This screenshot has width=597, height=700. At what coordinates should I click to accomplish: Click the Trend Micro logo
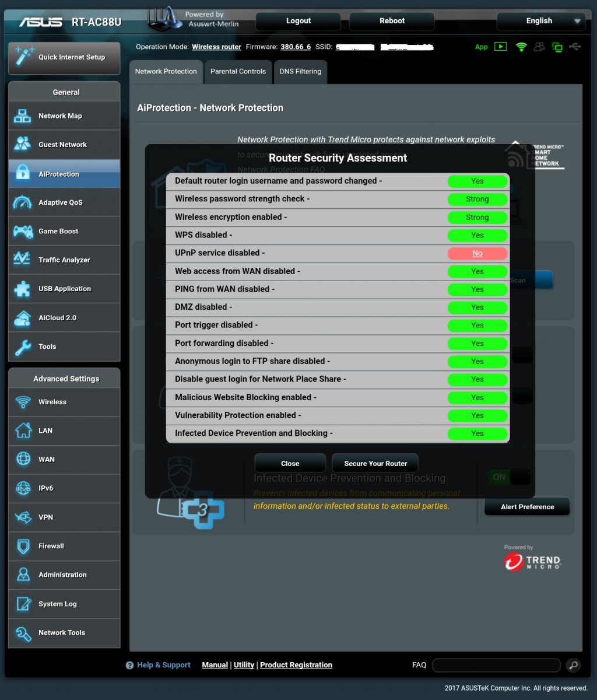coord(532,562)
